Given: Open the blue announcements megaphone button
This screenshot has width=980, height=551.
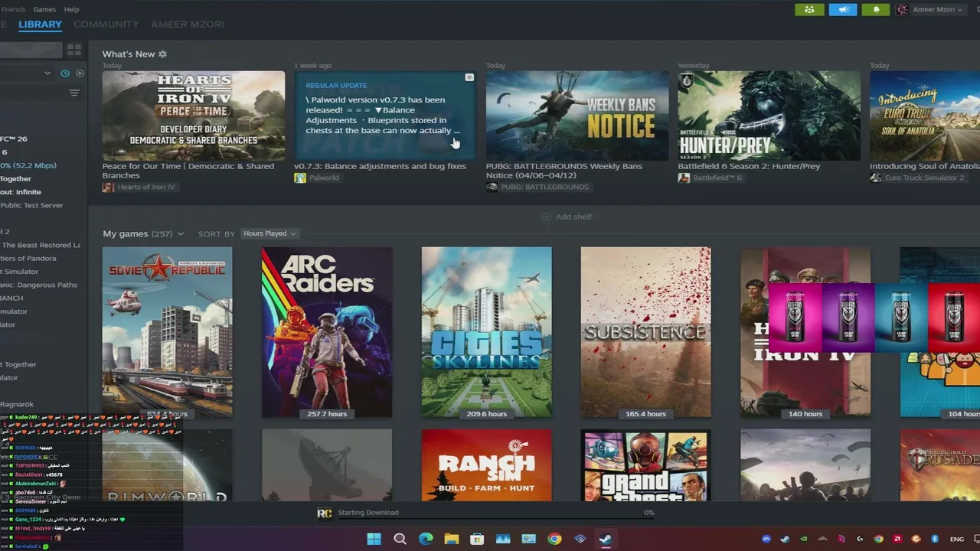Looking at the screenshot, I should click(x=843, y=9).
